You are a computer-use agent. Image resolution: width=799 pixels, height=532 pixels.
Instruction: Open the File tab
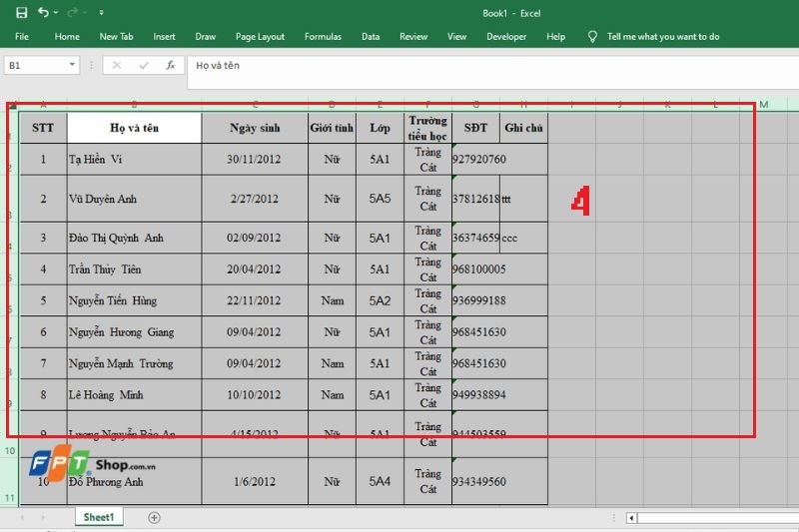click(x=22, y=37)
